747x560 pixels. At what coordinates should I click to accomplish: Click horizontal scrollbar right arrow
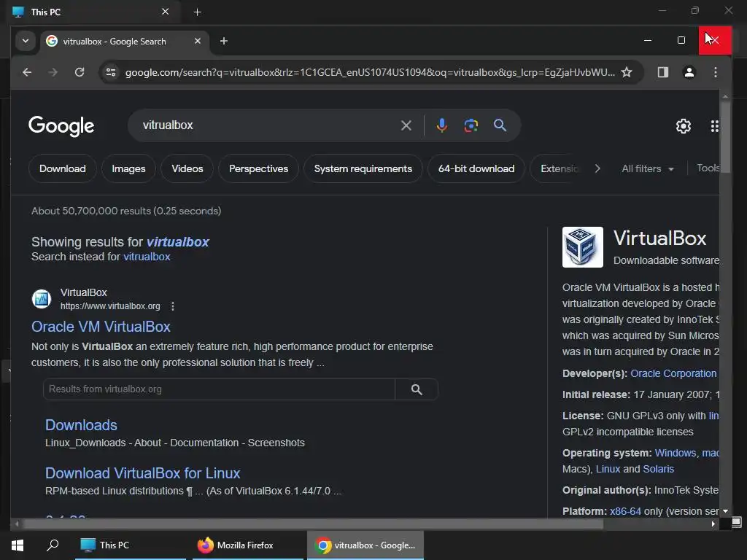point(713,524)
